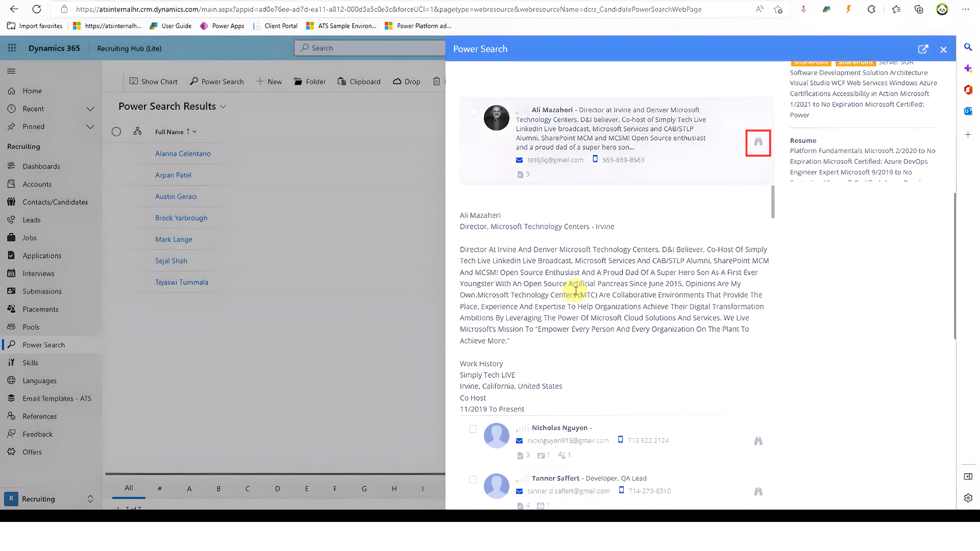Check the Ali Mazaheri candidate checkbox

point(473,111)
